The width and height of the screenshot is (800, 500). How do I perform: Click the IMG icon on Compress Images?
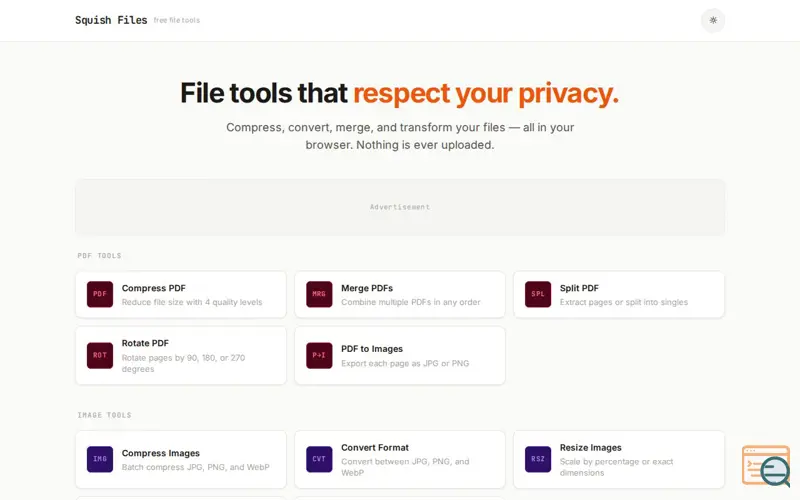100,459
